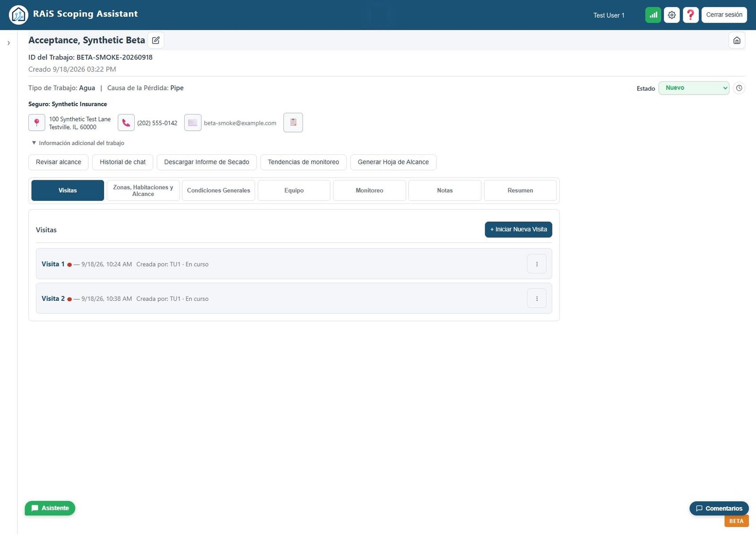The height and width of the screenshot is (534, 756).
Task: Start a visit with Iniciar Nueva Visita
Action: tap(518, 229)
